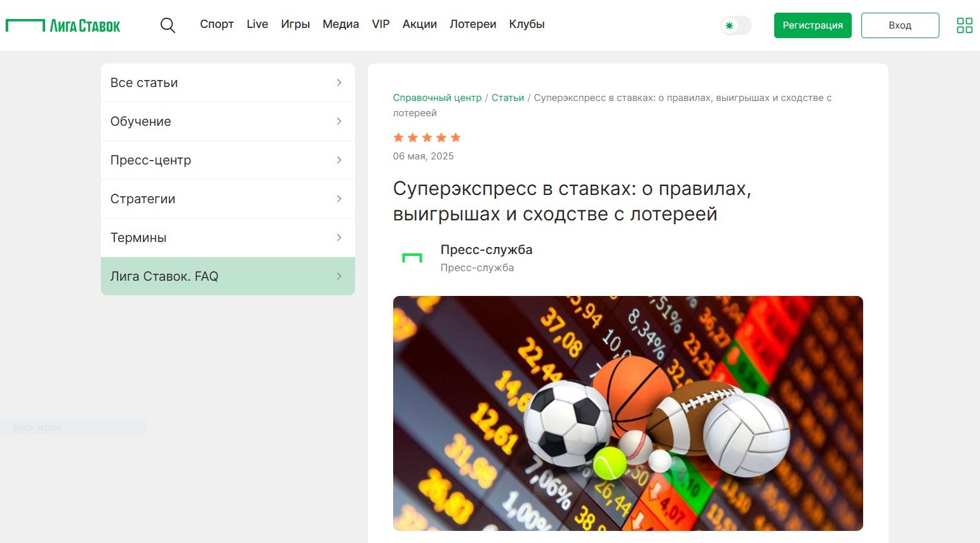Screen dimensions: 980x543
Task: Expand Термины chevron
Action: click(x=339, y=238)
